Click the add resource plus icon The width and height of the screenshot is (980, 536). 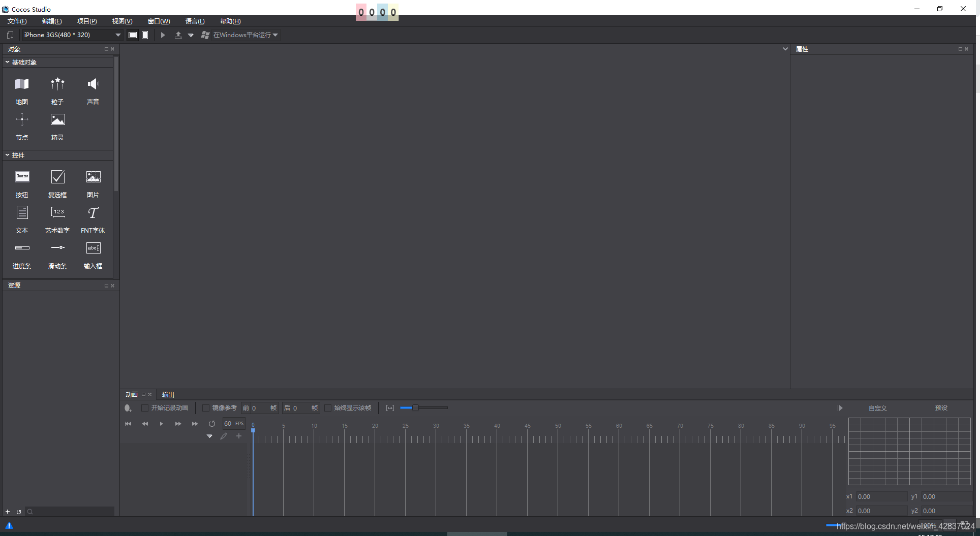coord(8,512)
